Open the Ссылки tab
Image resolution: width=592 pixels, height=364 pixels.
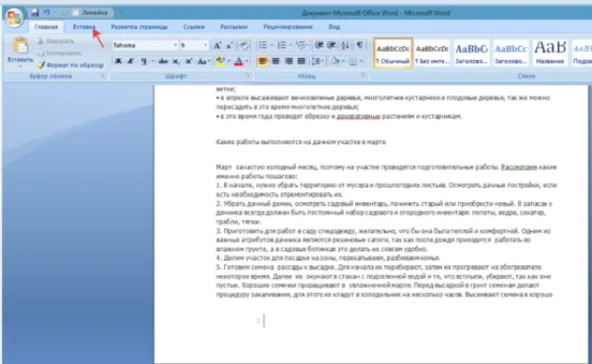pyautogui.click(x=193, y=27)
